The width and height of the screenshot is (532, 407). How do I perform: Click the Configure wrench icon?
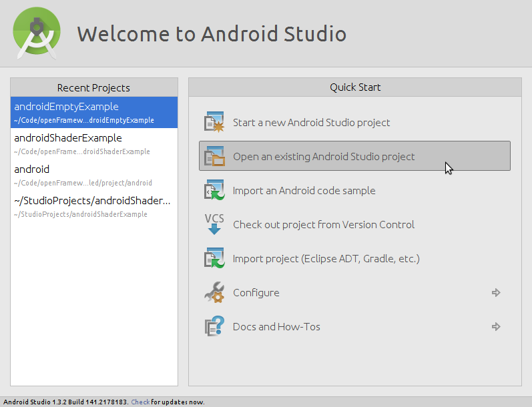pyautogui.click(x=214, y=293)
